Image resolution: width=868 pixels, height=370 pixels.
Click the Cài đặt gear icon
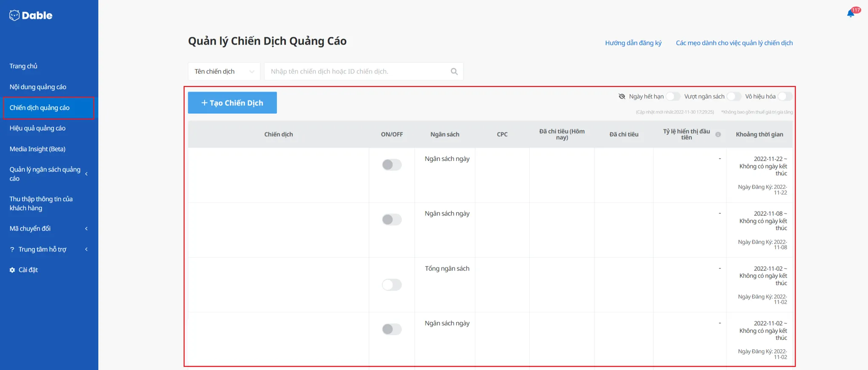point(12,270)
